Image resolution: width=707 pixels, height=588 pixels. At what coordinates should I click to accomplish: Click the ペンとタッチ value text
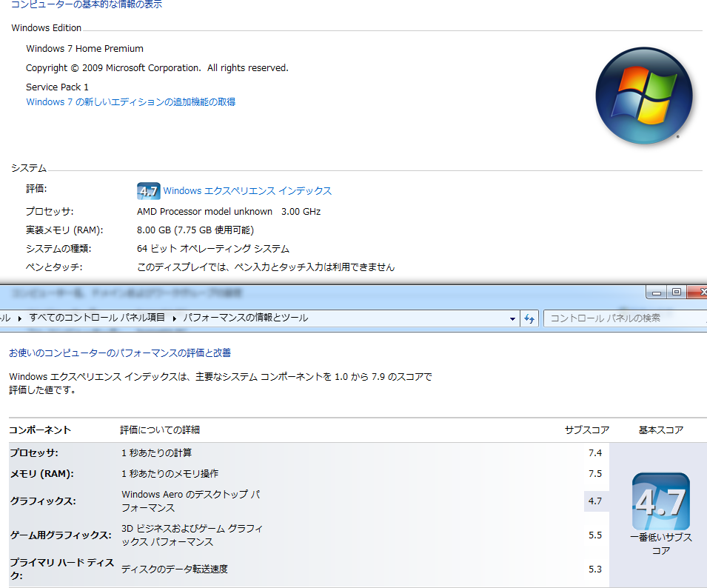click(266, 267)
